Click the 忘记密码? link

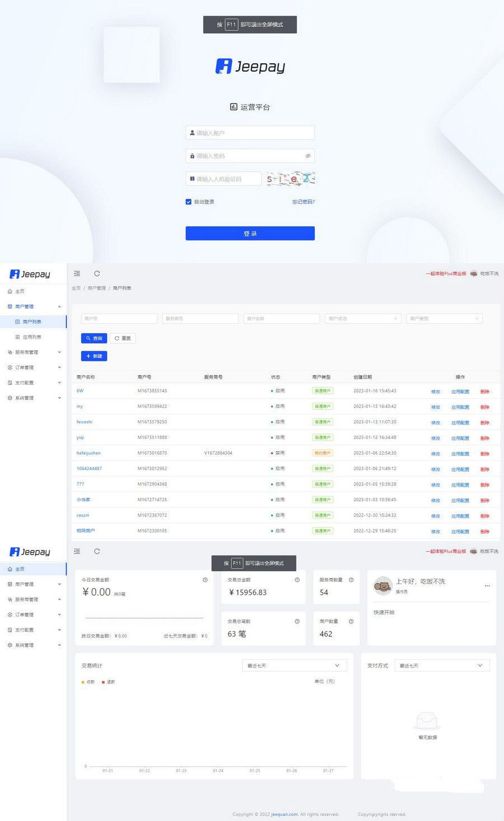tap(303, 202)
